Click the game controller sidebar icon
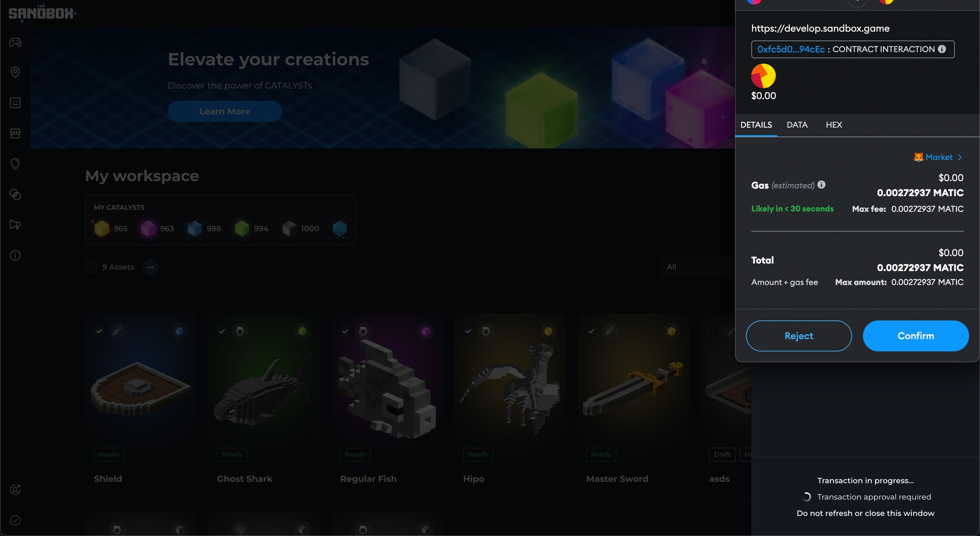Image resolution: width=980 pixels, height=536 pixels. (x=15, y=42)
